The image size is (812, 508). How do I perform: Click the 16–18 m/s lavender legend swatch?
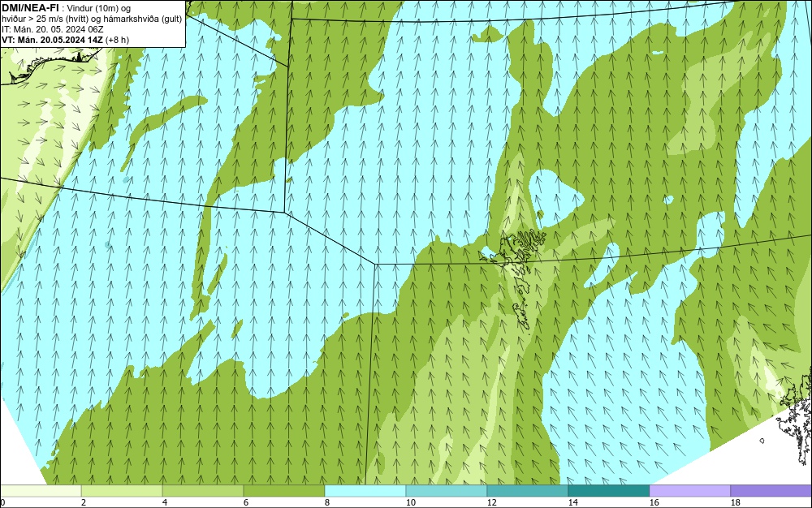coord(689,491)
